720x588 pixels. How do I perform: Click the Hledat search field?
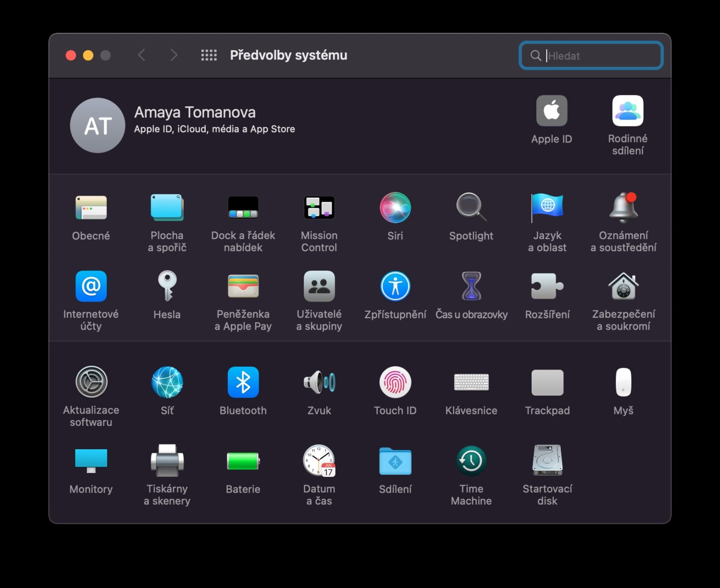(591, 56)
